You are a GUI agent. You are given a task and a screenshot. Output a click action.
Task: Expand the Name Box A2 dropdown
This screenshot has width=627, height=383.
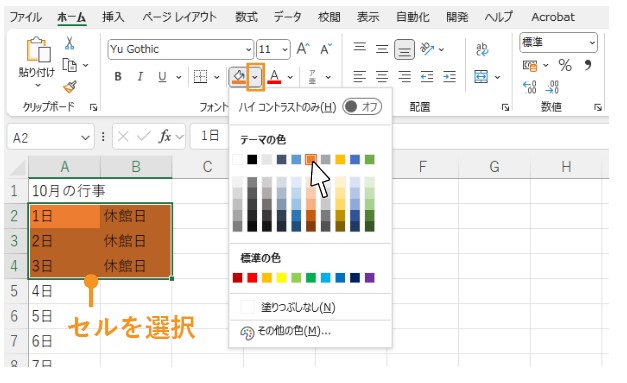pyautogui.click(x=85, y=138)
